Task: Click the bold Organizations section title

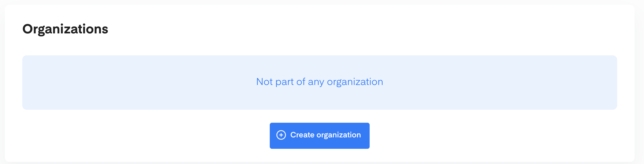Action: pos(65,29)
